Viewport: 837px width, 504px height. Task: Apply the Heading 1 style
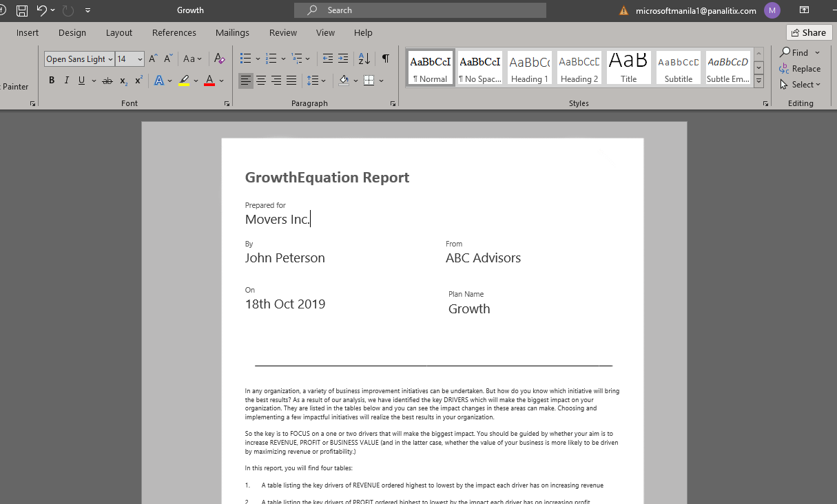pyautogui.click(x=530, y=67)
